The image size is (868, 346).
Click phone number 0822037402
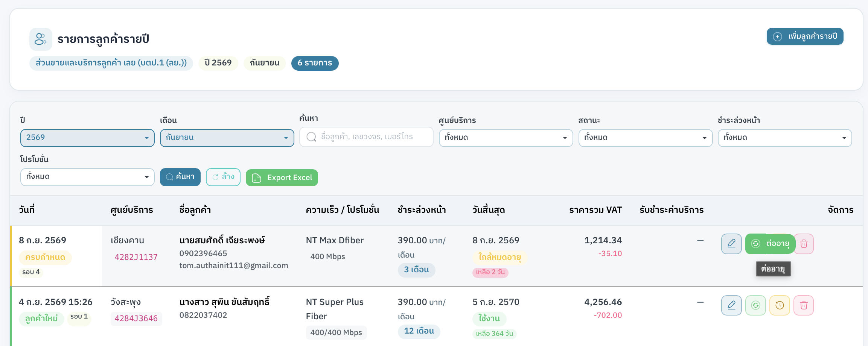(x=203, y=315)
